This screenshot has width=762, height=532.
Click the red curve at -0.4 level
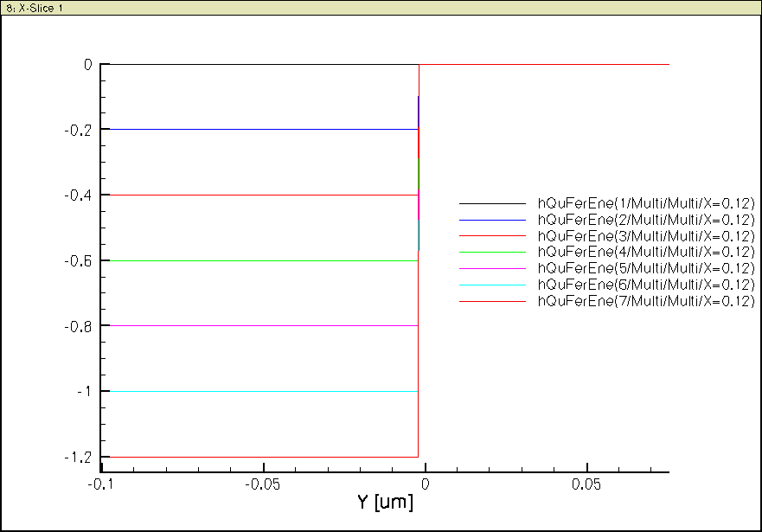click(x=262, y=195)
